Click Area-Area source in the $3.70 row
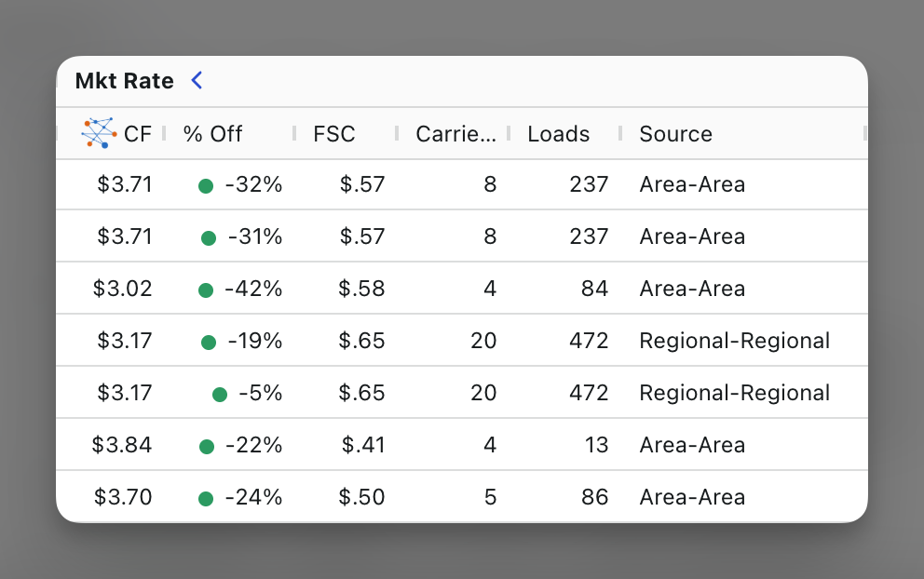 coord(692,497)
